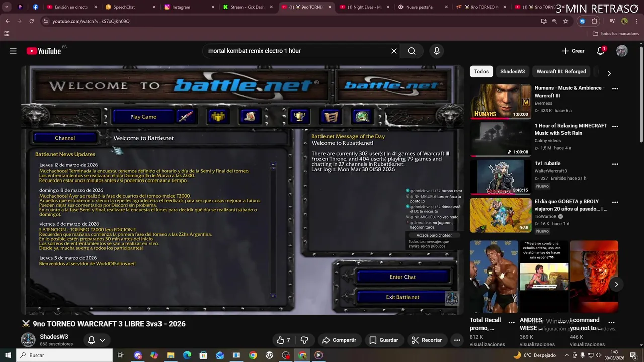The image size is (644, 362).
Task: Go to the YouTube home logo
Action: [44, 51]
